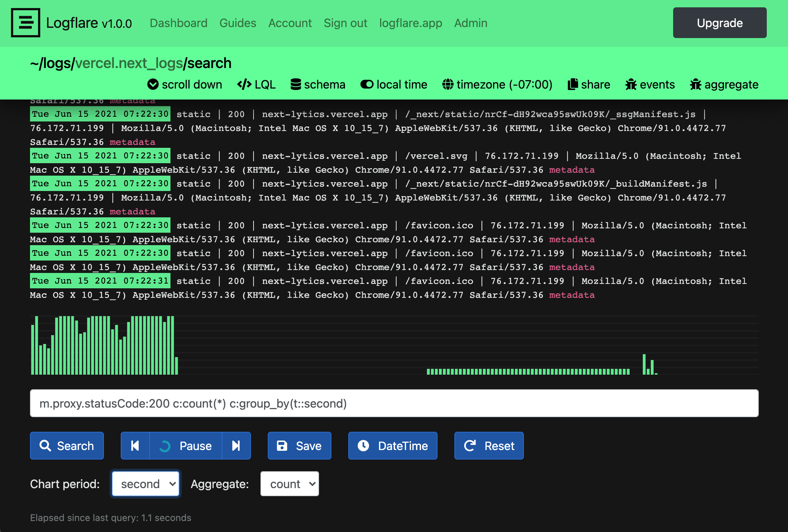This screenshot has height=532, width=788.
Task: Click the Upgrade button
Action: tap(720, 23)
